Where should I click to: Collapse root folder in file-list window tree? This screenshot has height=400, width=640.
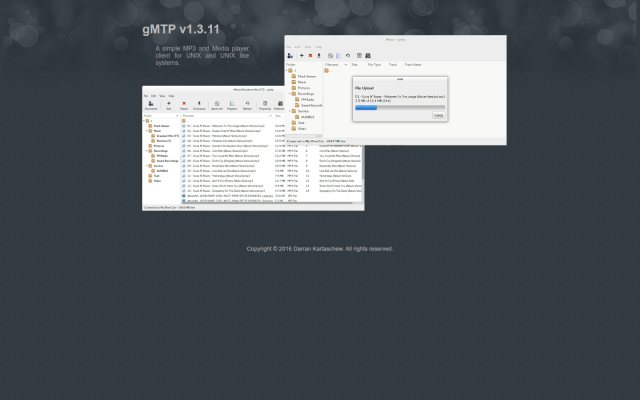(x=144, y=121)
